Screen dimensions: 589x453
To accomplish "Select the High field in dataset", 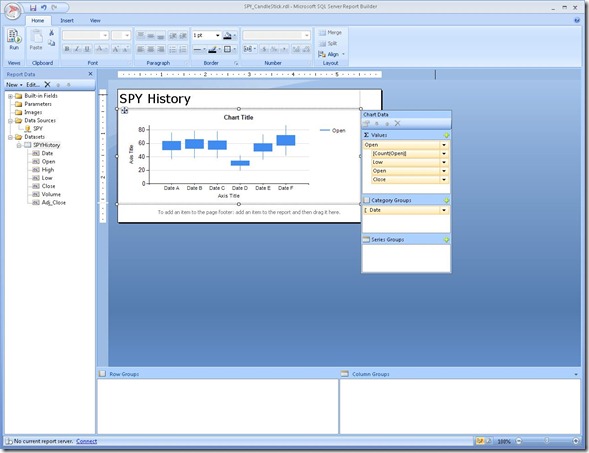I will (x=48, y=170).
